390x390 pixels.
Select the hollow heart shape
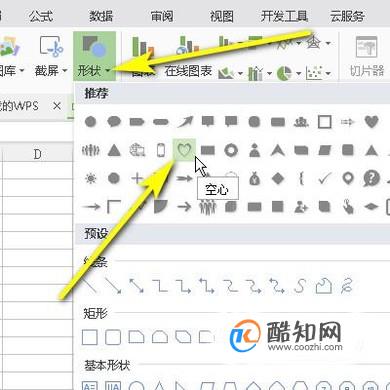coord(184,150)
